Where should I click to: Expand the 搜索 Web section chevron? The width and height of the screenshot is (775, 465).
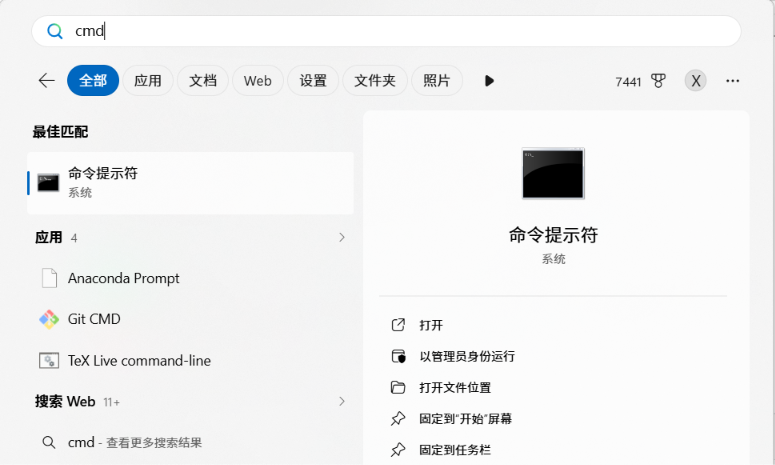click(x=342, y=401)
